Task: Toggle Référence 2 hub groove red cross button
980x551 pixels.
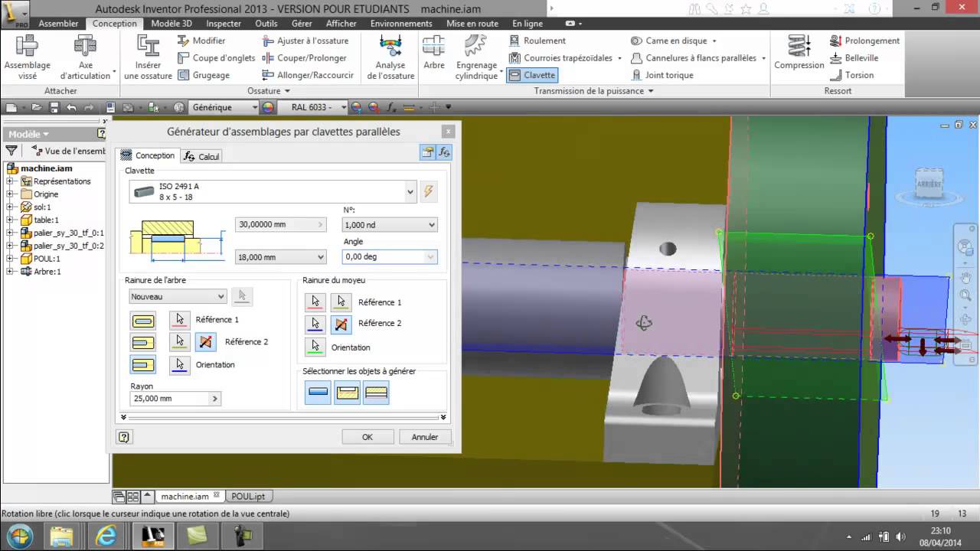Action: [x=341, y=324]
